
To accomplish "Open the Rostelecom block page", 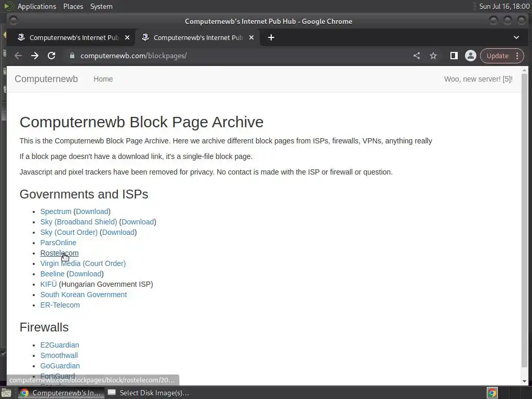I will coord(59,253).
